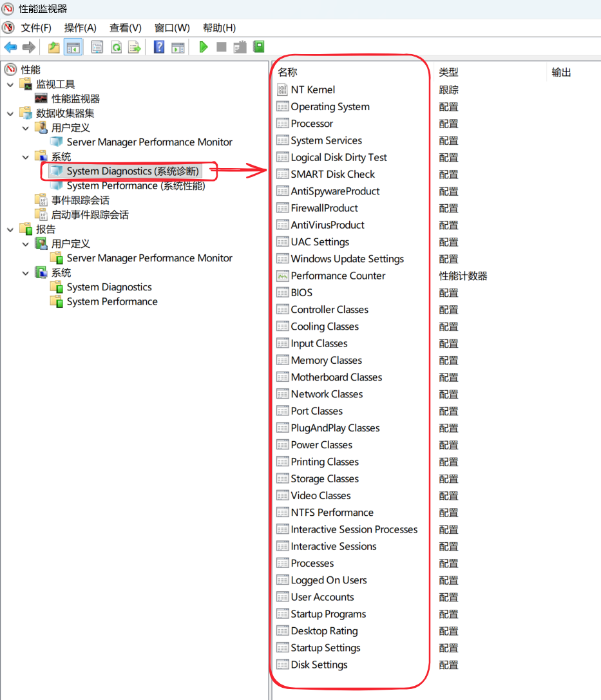Toggle the Show/Hide Console Tree icon
The width and height of the screenshot is (601, 700).
tap(73, 47)
